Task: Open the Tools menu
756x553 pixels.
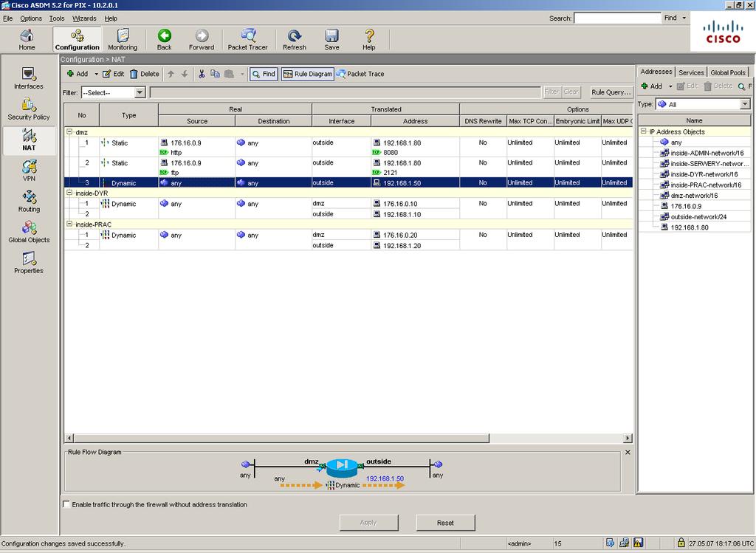Action: tap(57, 18)
